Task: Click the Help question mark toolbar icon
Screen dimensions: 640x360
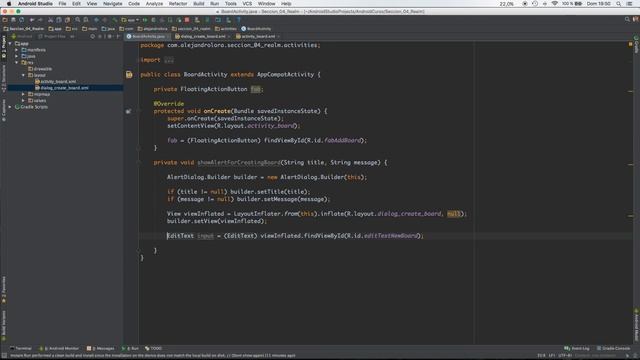Action: pos(239,20)
